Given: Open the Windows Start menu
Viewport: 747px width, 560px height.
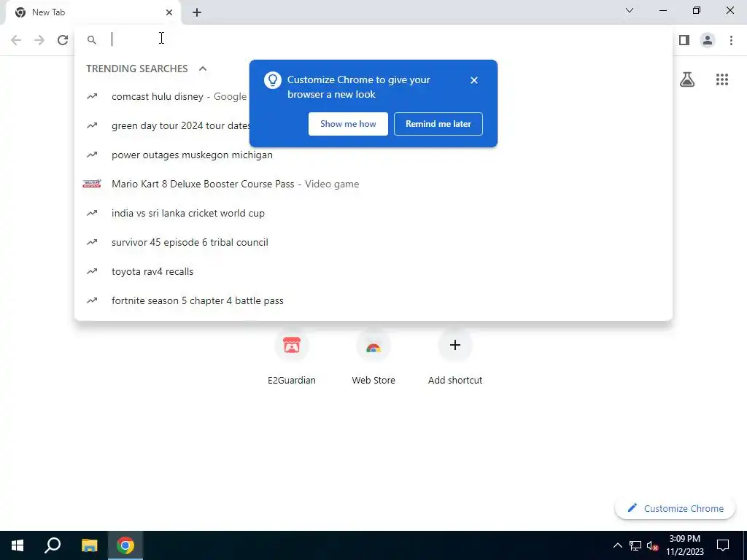Looking at the screenshot, I should click(x=18, y=545).
